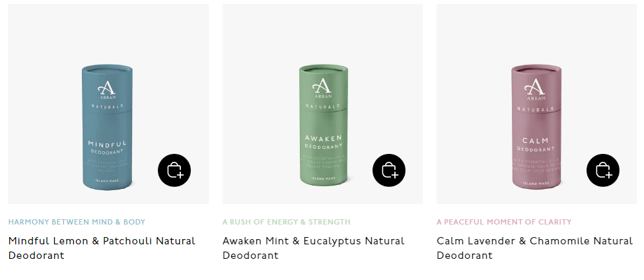Image resolution: width=644 pixels, height=280 pixels.
Task: Select the Harmony Between Mind & Body tagline
Action: click(77, 222)
